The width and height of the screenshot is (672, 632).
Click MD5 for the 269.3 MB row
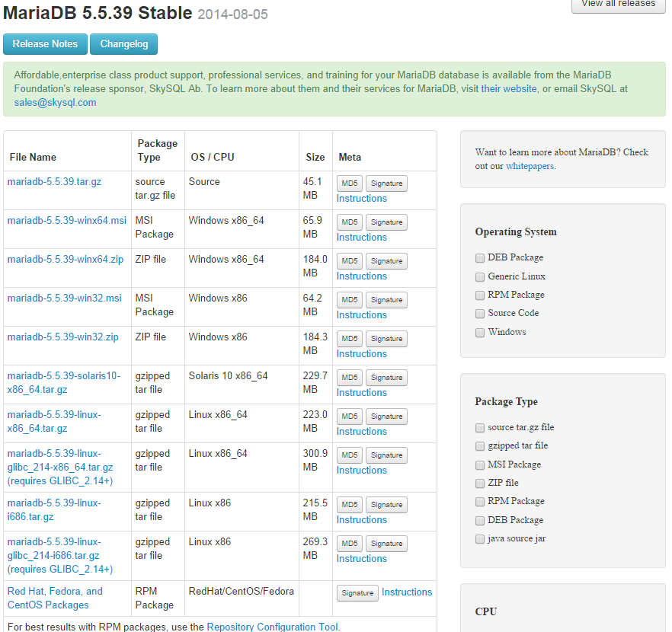click(x=350, y=544)
